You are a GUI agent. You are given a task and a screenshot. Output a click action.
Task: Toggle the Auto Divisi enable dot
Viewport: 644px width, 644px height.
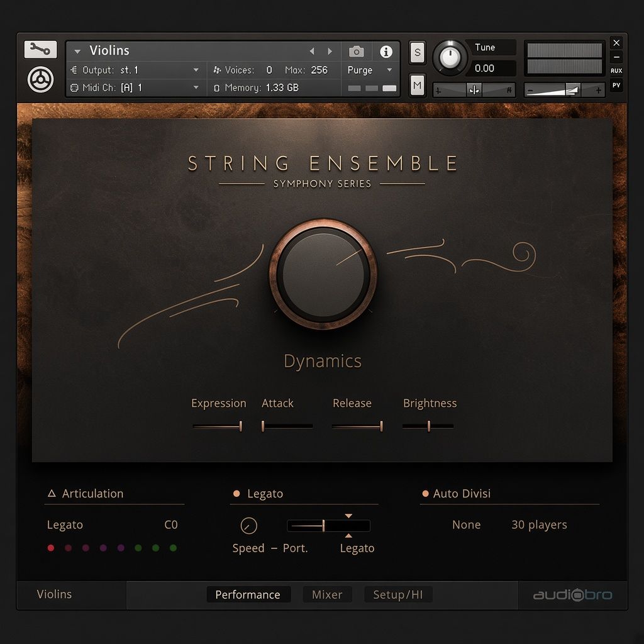tap(426, 493)
